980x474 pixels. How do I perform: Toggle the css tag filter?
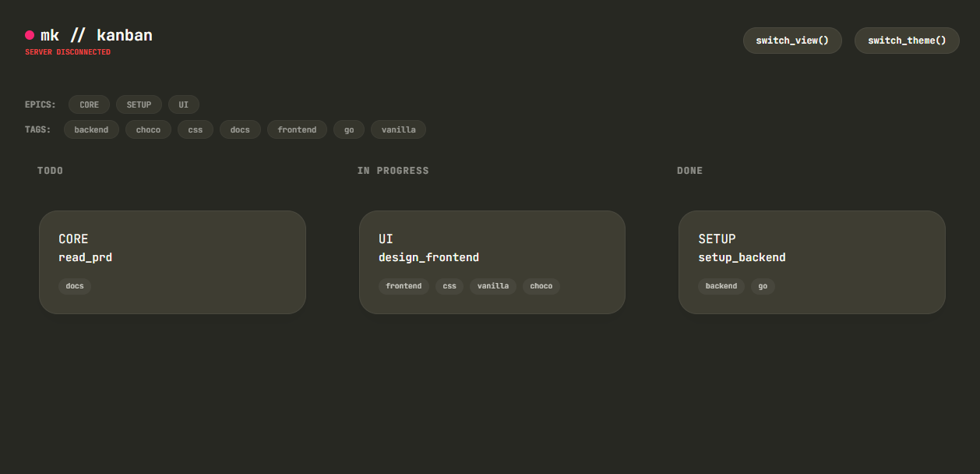[196, 129]
